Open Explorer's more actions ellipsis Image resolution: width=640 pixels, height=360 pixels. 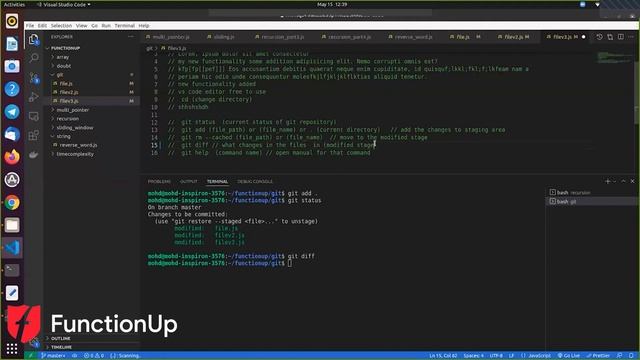click(x=131, y=37)
